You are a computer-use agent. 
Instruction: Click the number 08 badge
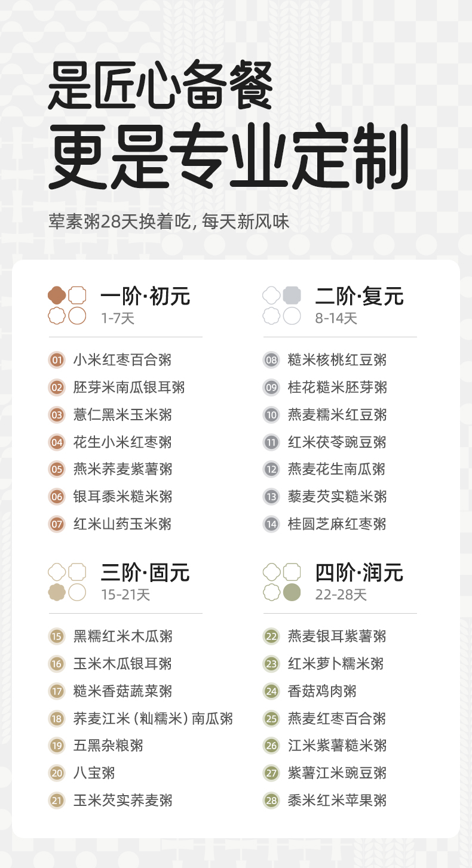[x=271, y=360]
